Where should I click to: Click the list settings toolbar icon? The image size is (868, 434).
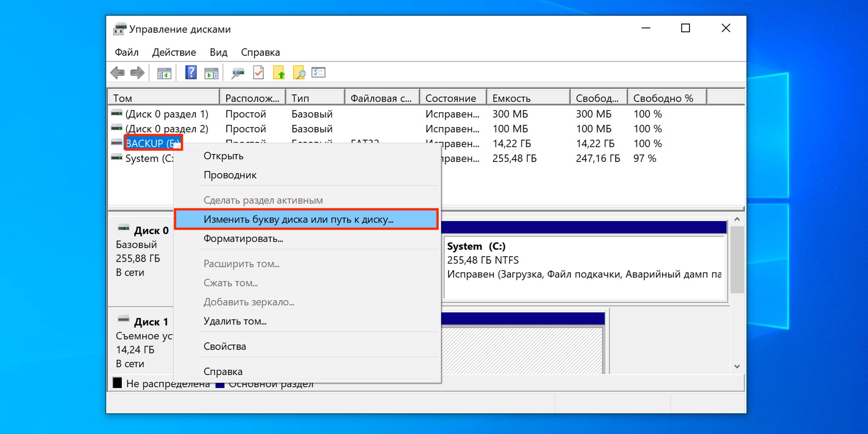coord(318,73)
